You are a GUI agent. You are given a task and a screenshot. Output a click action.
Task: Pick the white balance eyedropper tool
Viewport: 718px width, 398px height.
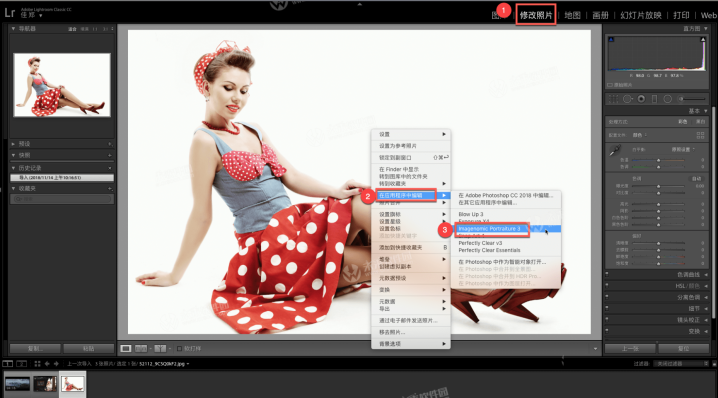pyautogui.click(x=615, y=150)
